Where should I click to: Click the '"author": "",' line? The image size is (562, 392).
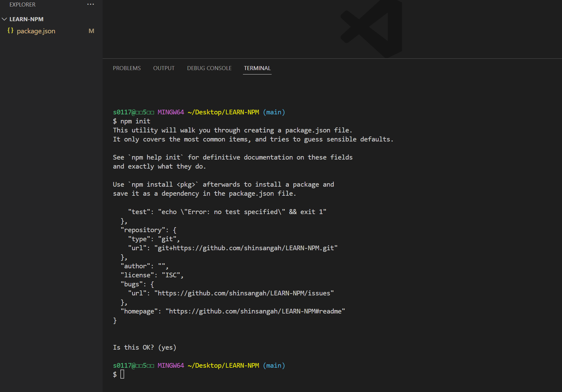[x=145, y=266]
